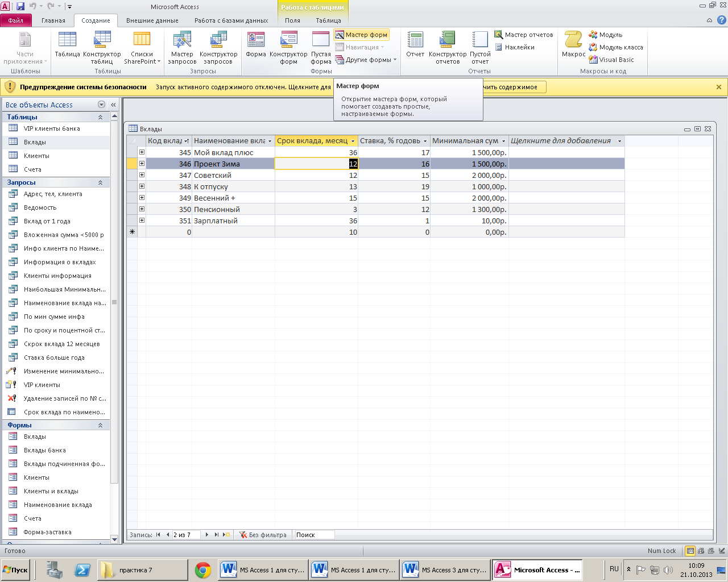
Task: Open filter dropdown of Ставка, % годовых column
Action: pyautogui.click(x=425, y=141)
